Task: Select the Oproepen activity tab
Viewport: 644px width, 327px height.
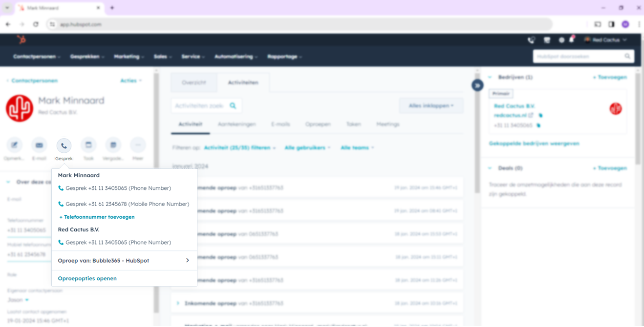Action: (x=318, y=124)
